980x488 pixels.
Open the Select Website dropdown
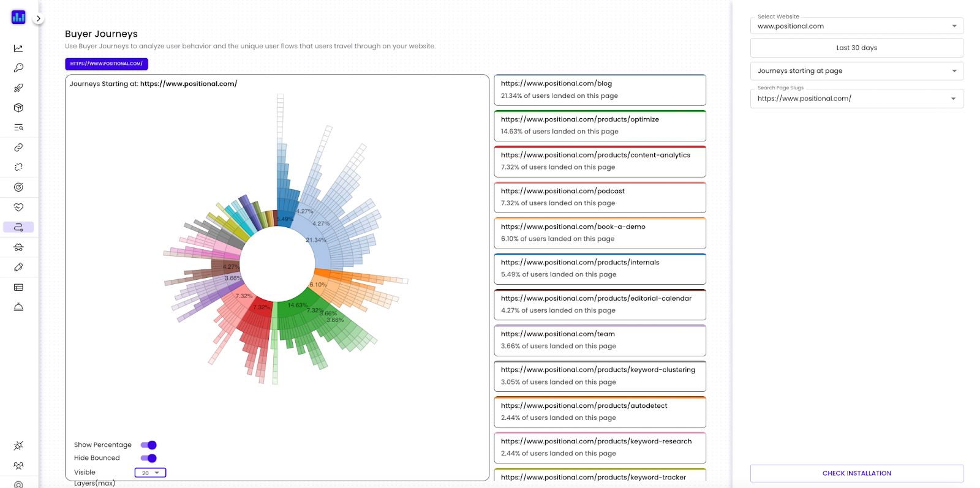856,26
